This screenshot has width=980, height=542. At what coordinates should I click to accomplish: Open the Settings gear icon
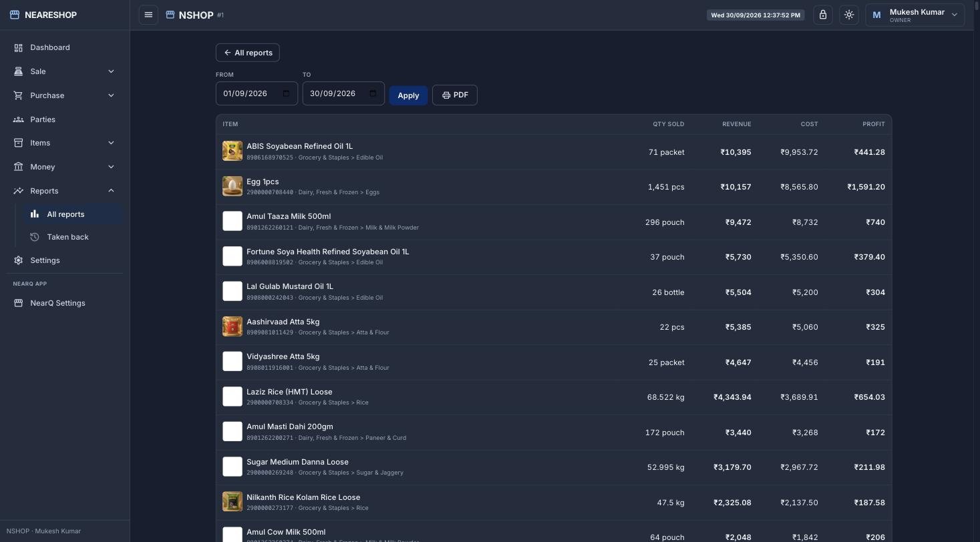(18, 260)
